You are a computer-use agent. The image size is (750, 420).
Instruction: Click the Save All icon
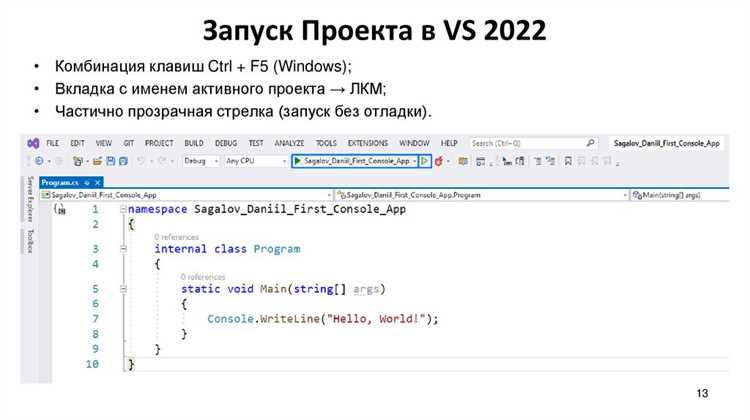(123, 161)
